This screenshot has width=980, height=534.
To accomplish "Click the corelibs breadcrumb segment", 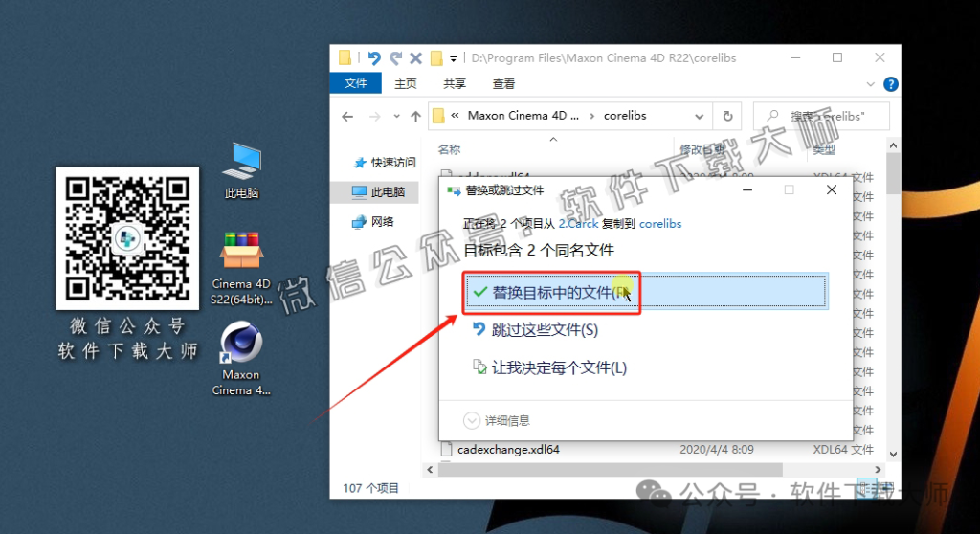I will 625,116.
